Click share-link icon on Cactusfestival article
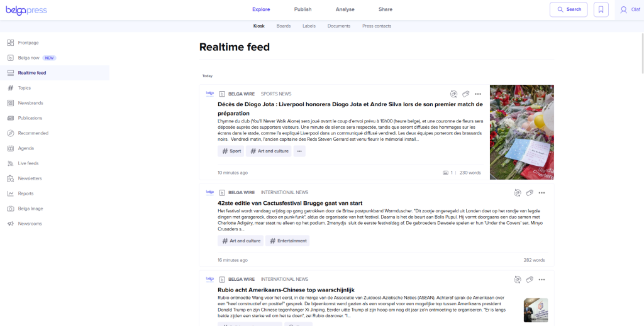 (x=517, y=193)
